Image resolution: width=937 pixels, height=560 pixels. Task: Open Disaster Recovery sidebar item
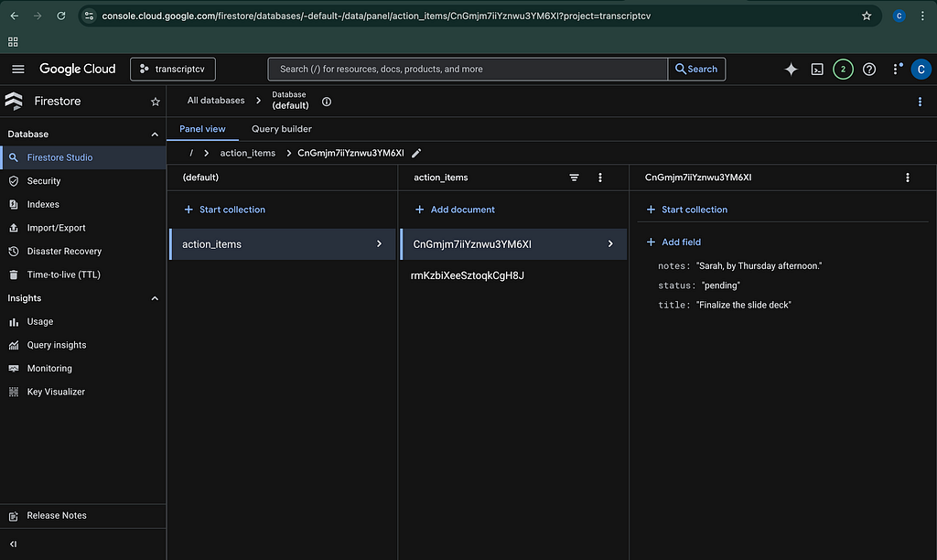pyautogui.click(x=83, y=252)
